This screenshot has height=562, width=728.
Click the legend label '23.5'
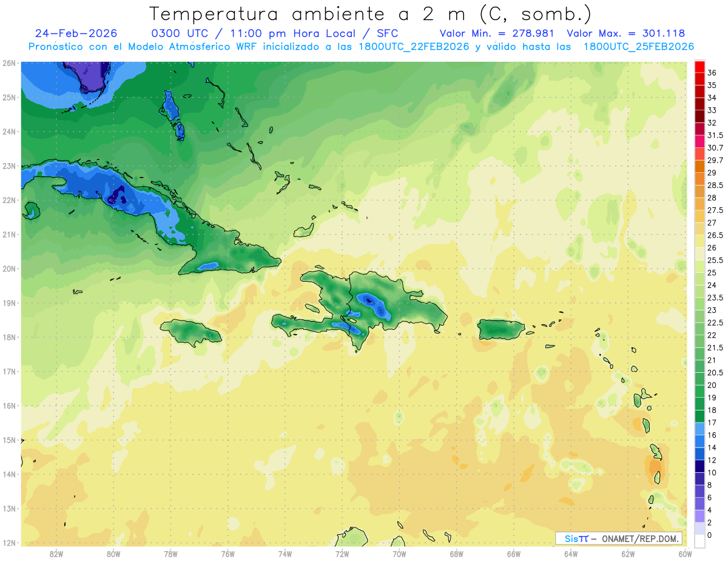(715, 298)
